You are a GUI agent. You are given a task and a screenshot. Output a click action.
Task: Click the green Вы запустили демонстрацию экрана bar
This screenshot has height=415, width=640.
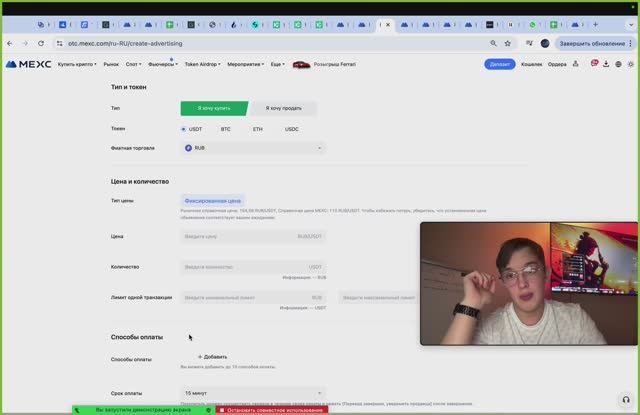coord(144,410)
